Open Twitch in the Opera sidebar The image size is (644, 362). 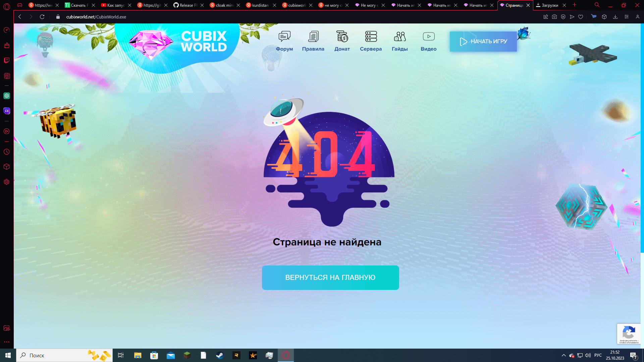(x=7, y=60)
